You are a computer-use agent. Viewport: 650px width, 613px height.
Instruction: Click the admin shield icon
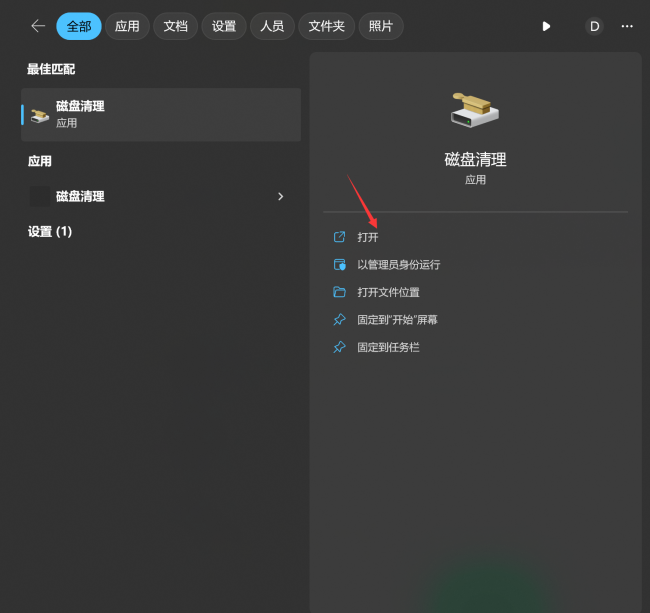coord(340,264)
